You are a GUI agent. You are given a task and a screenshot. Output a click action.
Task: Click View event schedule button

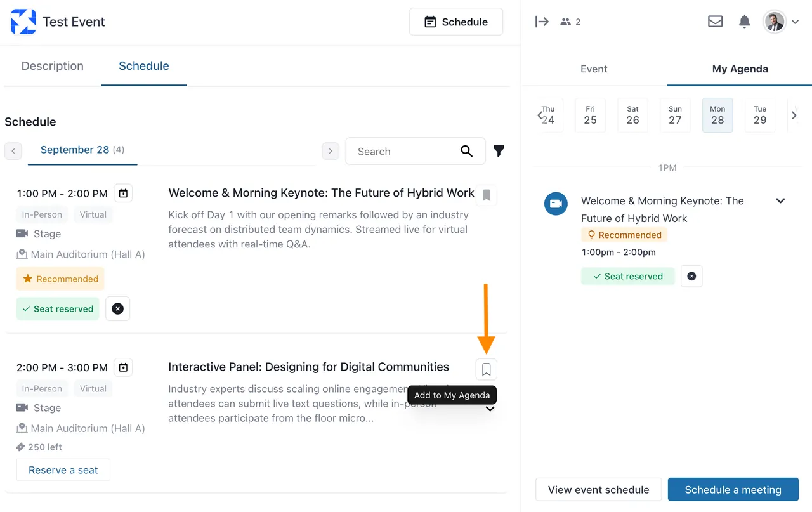(x=598, y=490)
